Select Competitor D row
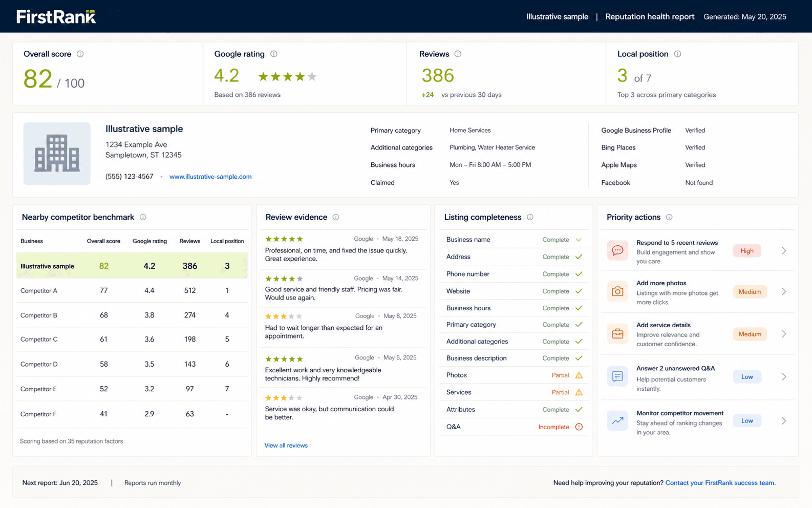 click(132, 364)
